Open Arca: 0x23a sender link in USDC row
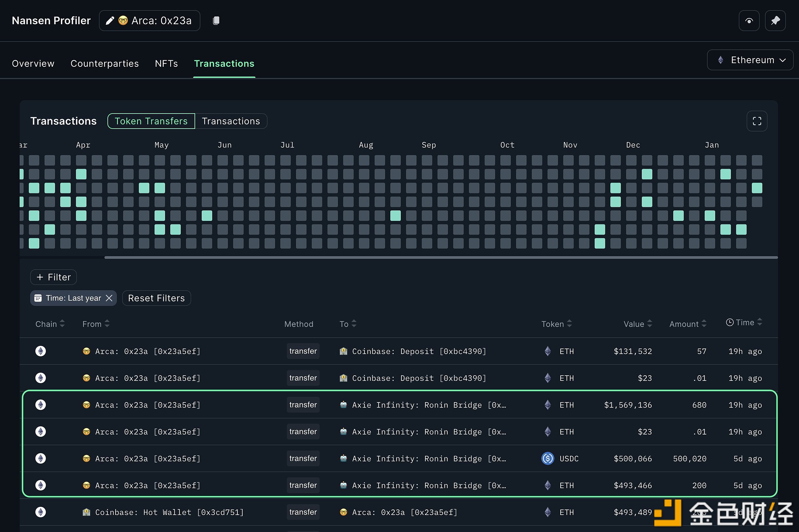Screen dimensions: 799x532 point(148,458)
